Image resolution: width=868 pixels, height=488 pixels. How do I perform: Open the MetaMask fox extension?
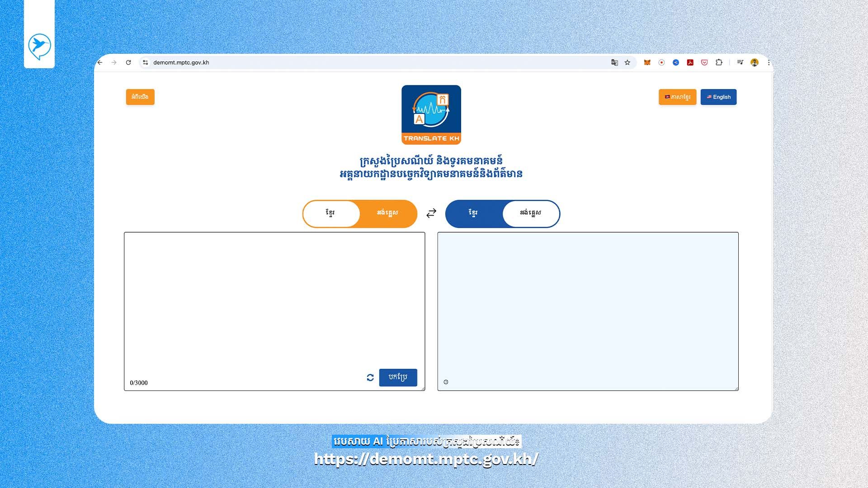647,62
